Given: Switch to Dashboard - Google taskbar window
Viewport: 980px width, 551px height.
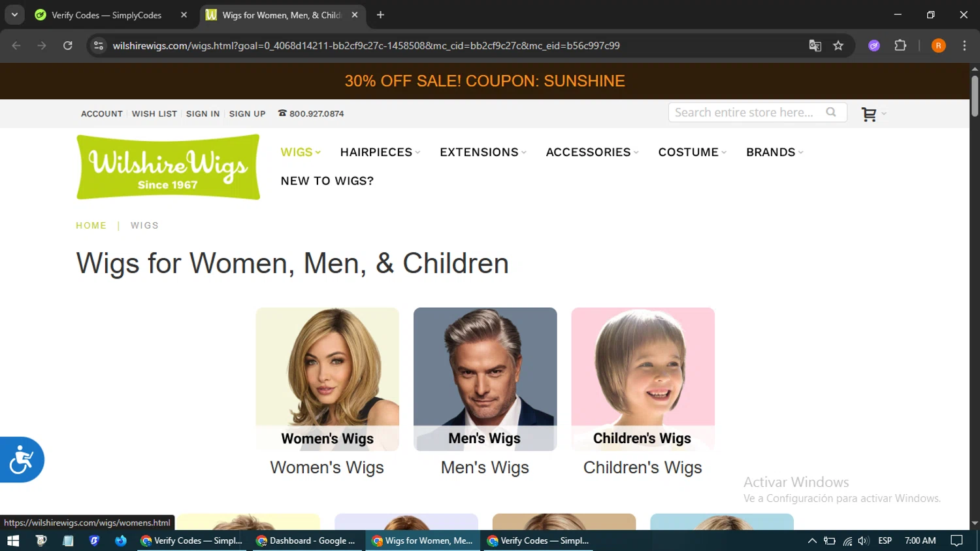Looking at the screenshot, I should point(308,541).
